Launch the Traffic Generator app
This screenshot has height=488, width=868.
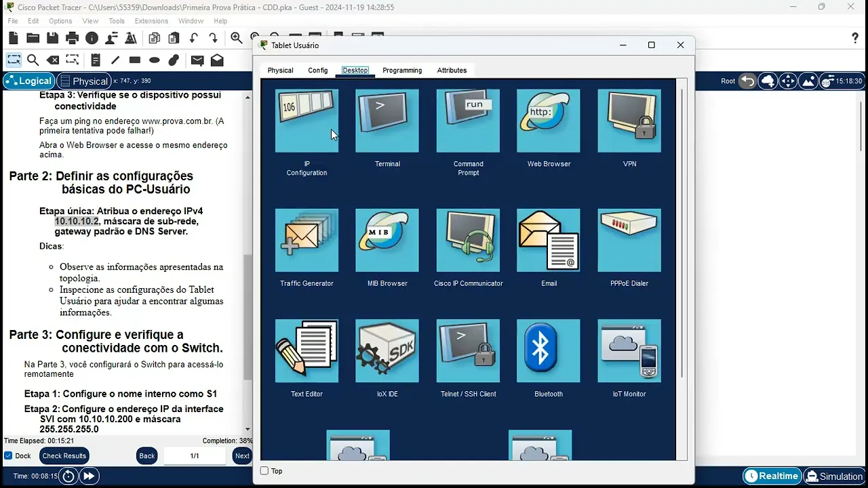(307, 240)
